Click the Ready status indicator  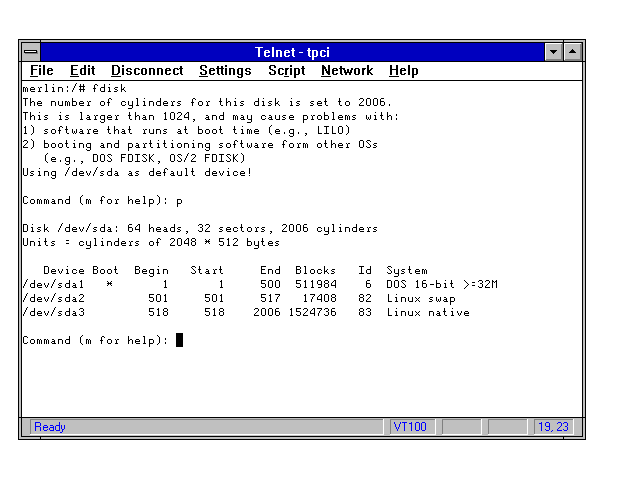coord(50,427)
